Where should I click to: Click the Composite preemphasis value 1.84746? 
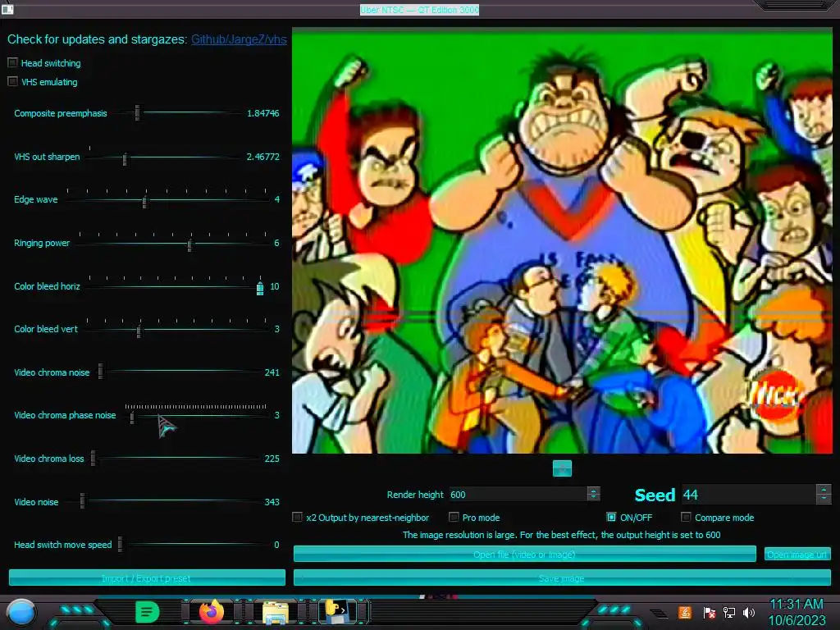(x=263, y=113)
